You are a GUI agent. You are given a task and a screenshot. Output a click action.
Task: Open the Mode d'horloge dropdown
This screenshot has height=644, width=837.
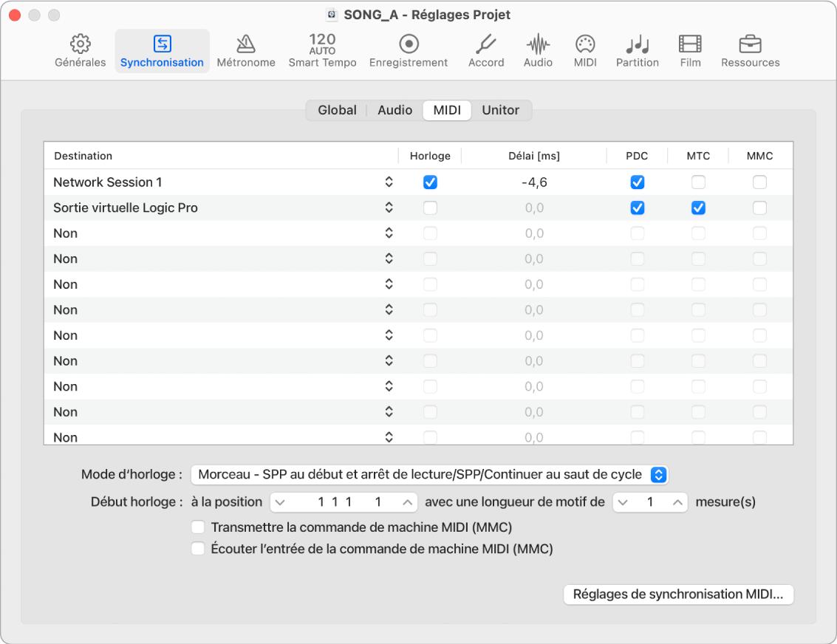tap(429, 474)
